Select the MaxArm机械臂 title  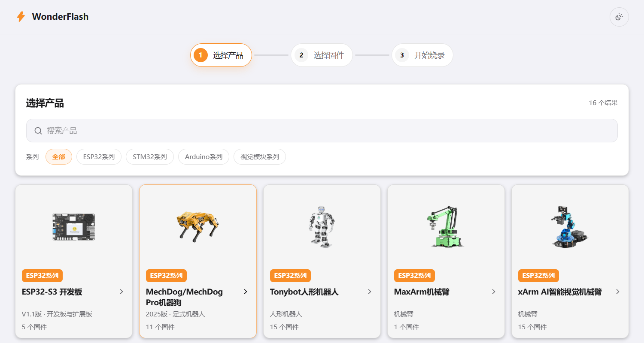pos(422,292)
